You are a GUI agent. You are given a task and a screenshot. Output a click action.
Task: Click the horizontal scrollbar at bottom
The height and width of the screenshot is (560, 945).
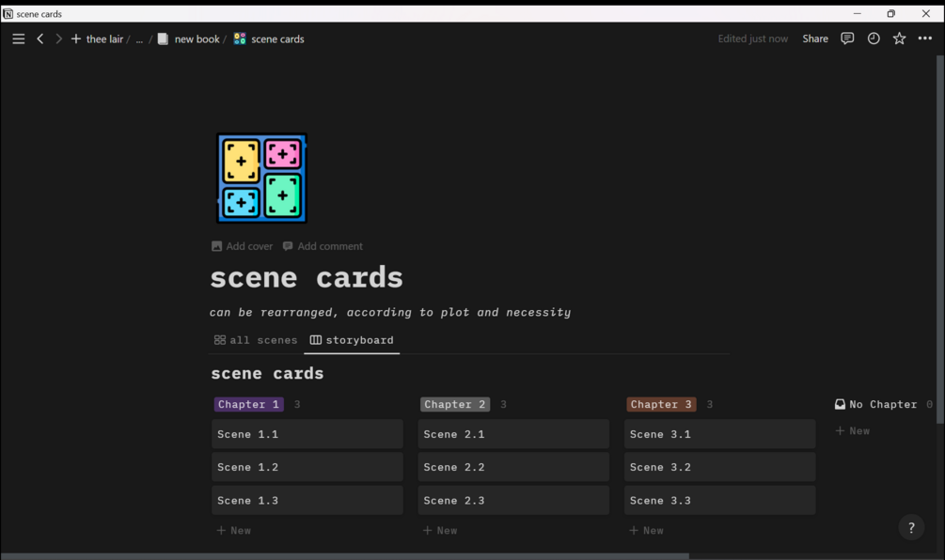pyautogui.click(x=345, y=556)
